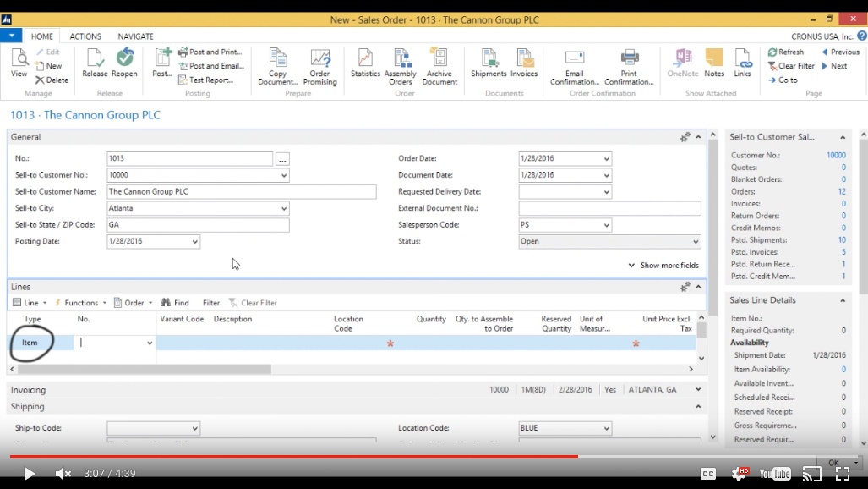Collapse the General section
The height and width of the screenshot is (489, 868).
pyautogui.click(x=699, y=137)
